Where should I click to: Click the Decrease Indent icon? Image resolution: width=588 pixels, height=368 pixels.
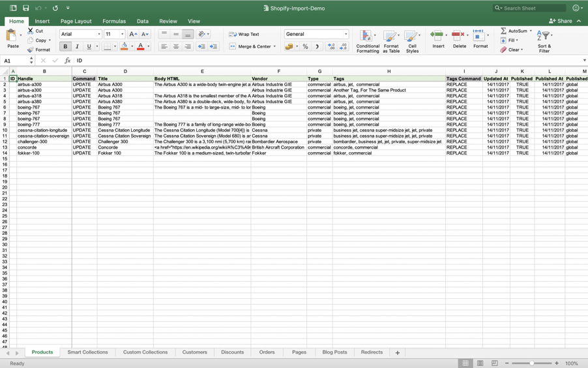coord(201,46)
